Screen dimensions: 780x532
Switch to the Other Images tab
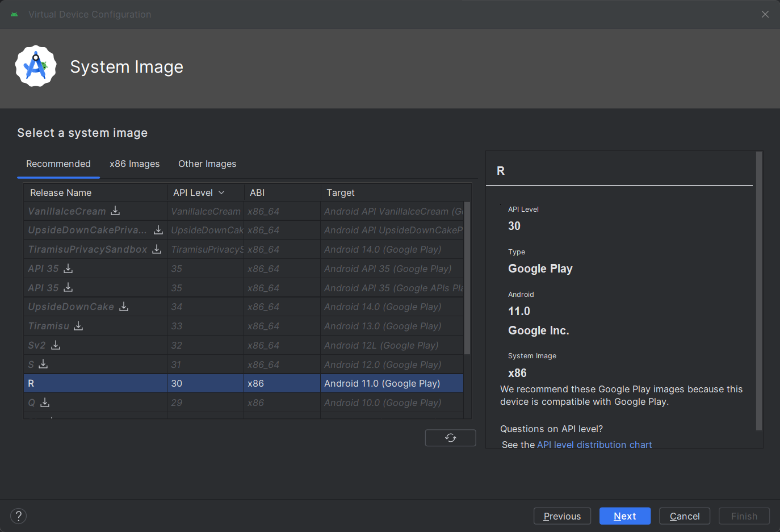point(207,164)
